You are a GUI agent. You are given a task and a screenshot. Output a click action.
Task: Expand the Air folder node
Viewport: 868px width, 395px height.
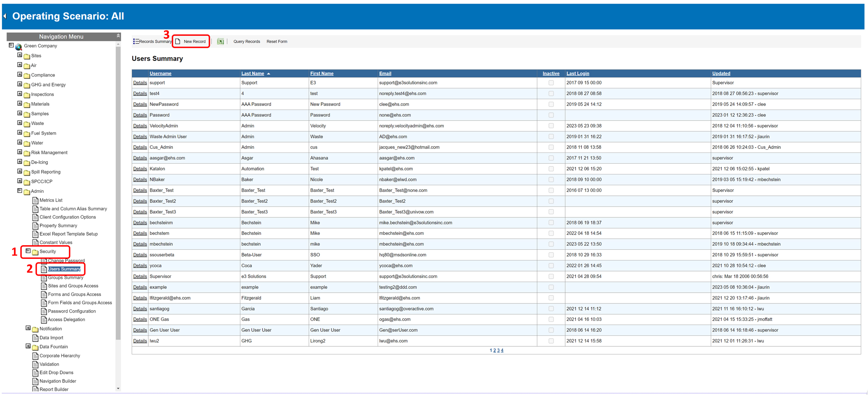click(x=20, y=65)
